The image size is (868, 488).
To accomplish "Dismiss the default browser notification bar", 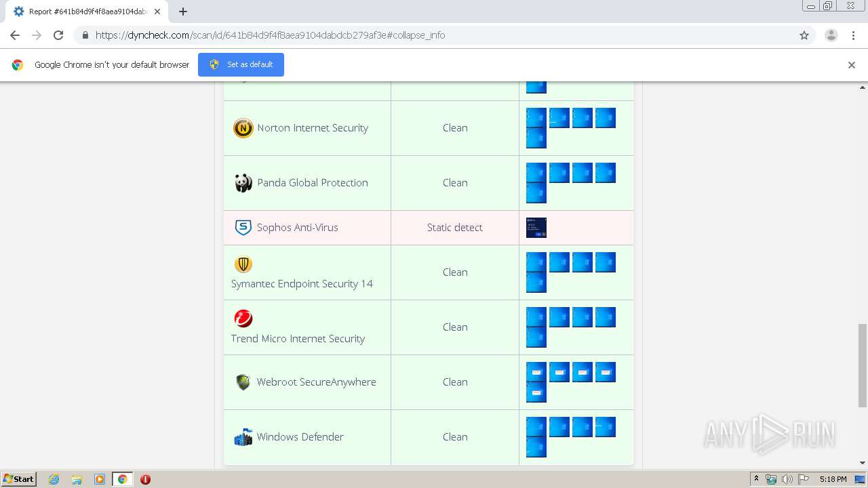I will [852, 65].
